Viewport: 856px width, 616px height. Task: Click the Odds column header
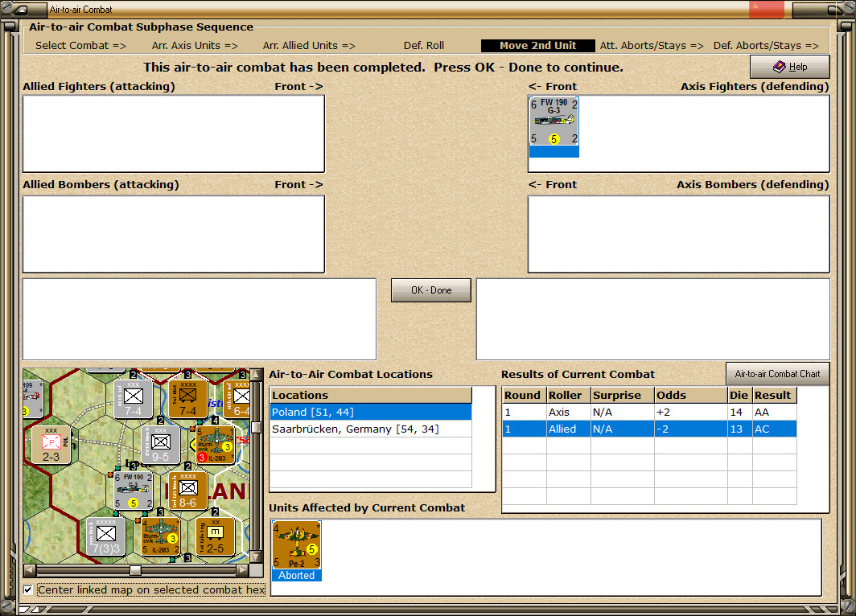click(690, 395)
